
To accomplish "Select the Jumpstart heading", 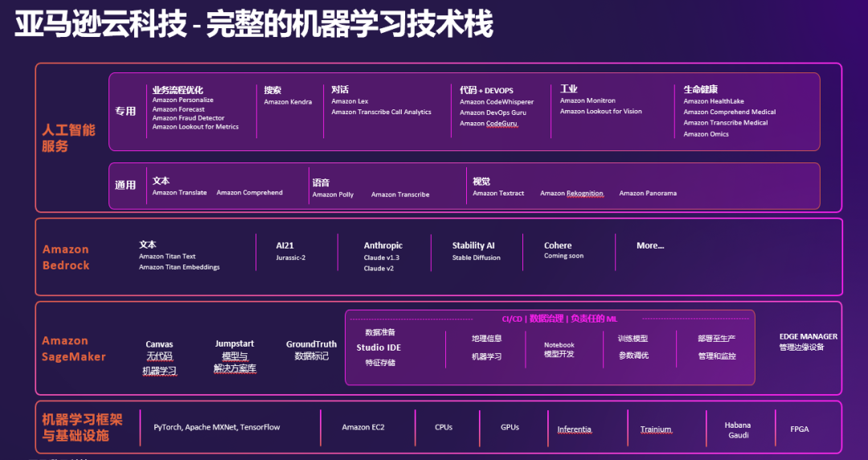I will point(235,343).
